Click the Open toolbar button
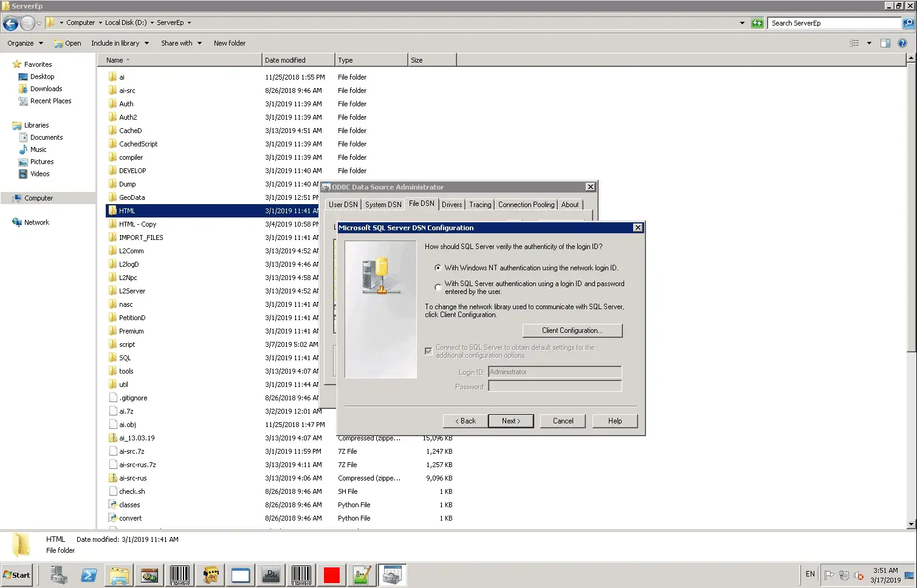Viewport: 917px width, 588px height. coord(67,43)
